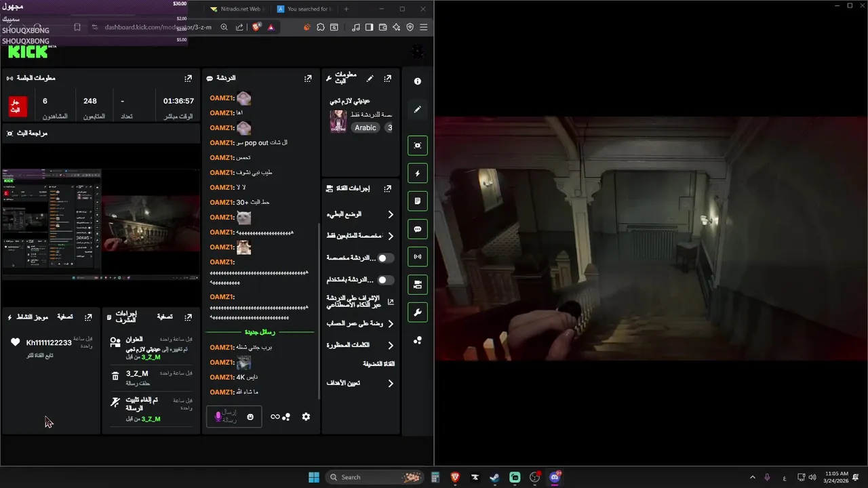Open Brave main menu hamburger icon
This screenshot has width=868, height=488.
click(x=424, y=27)
